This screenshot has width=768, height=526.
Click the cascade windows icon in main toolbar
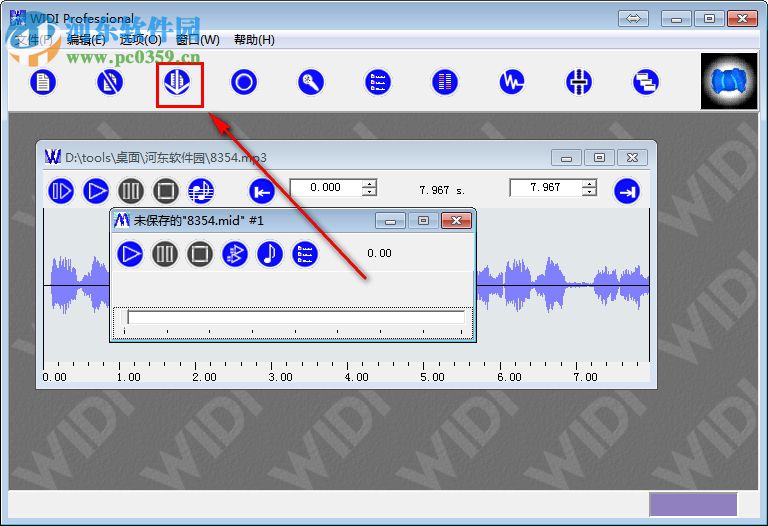tap(646, 82)
